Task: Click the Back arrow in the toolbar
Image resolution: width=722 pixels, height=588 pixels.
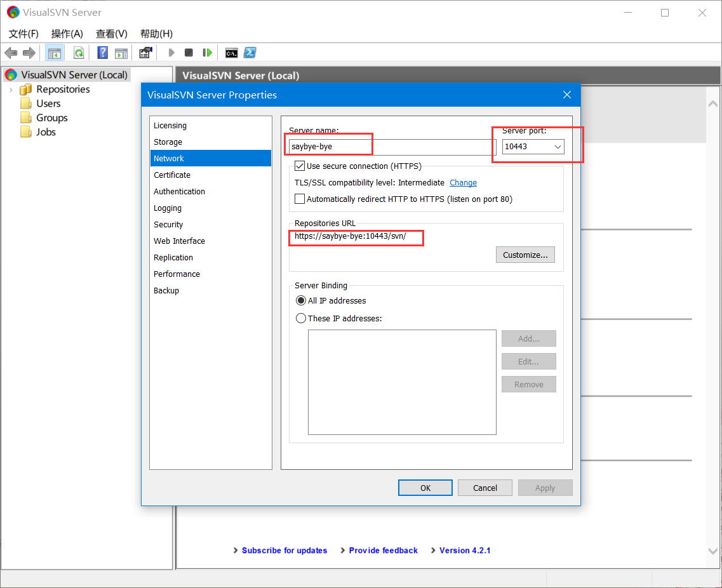Action: (11, 53)
